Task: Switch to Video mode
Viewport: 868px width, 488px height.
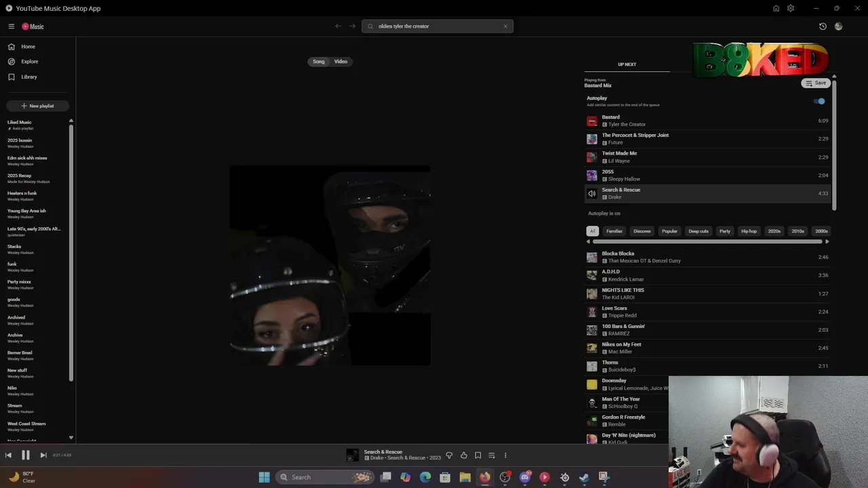Action: pyautogui.click(x=340, y=62)
